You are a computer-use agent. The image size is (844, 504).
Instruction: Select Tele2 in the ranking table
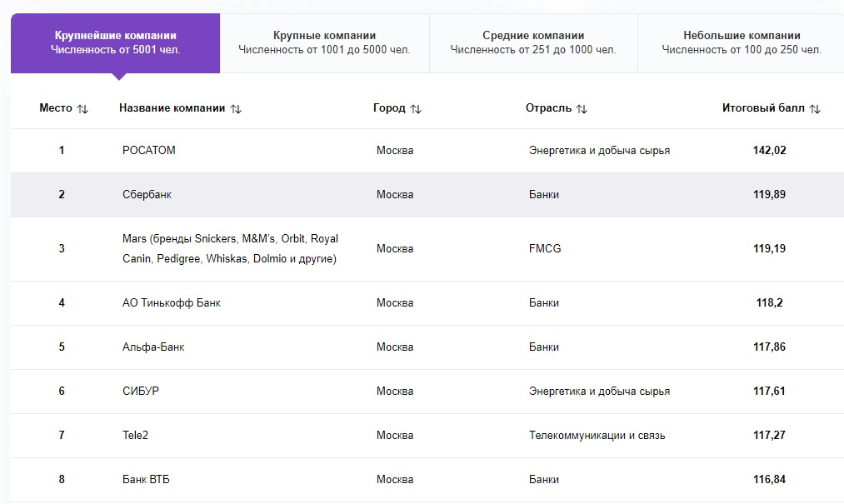tap(135, 436)
